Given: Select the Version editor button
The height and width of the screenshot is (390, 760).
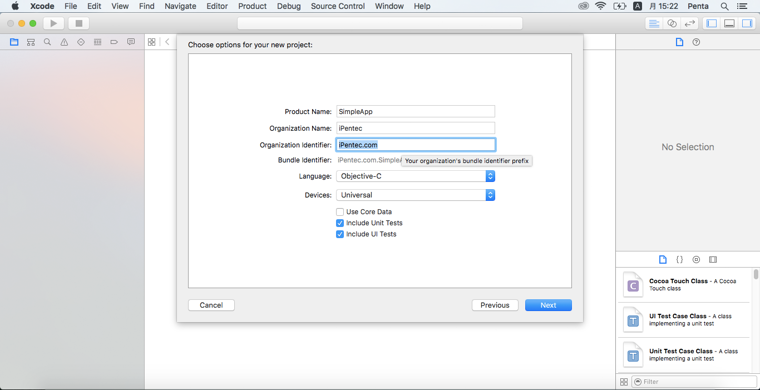Looking at the screenshot, I should point(689,23).
